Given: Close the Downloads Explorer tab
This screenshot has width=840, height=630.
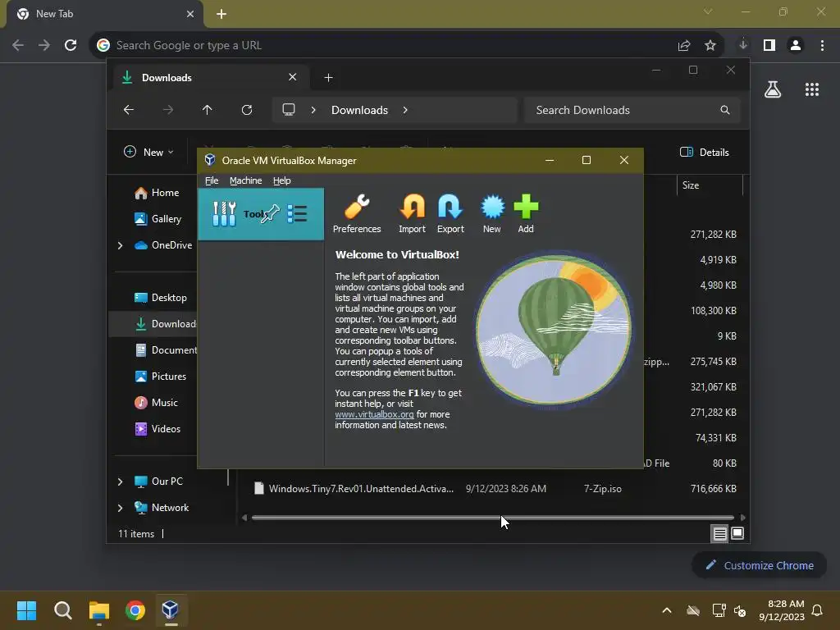Looking at the screenshot, I should [293, 77].
